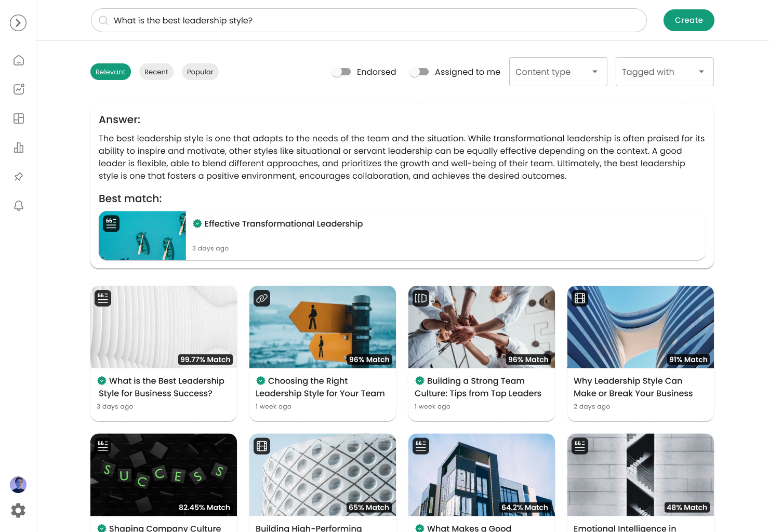This screenshot has width=769, height=532.
Task: Click the 99.77% Match badge
Action: 205,360
